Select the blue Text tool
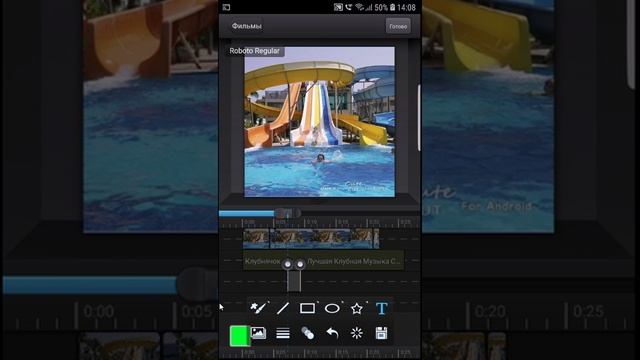The image size is (640, 360). (x=381, y=308)
